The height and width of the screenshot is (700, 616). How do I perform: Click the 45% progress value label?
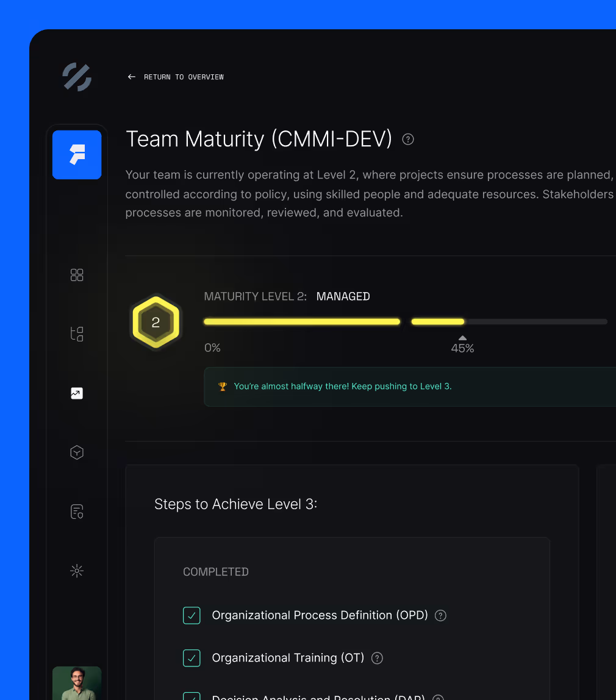click(462, 348)
